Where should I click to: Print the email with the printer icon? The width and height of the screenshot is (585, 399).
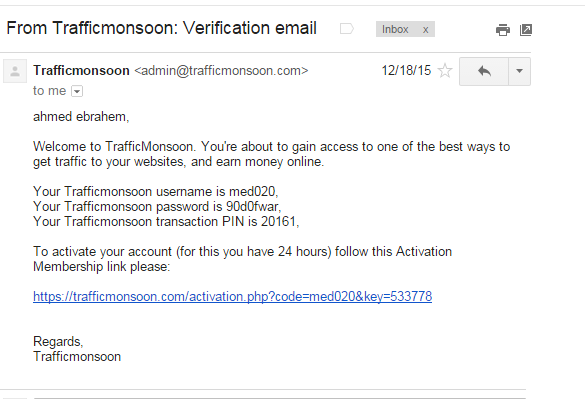pyautogui.click(x=503, y=29)
